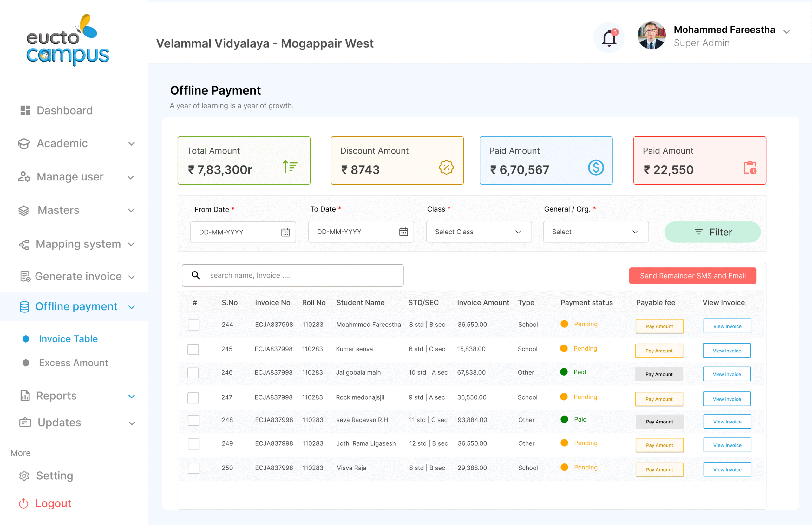Viewport: 812px width, 525px height.
Task: Click the search name, Invoice field
Action: tap(292, 275)
